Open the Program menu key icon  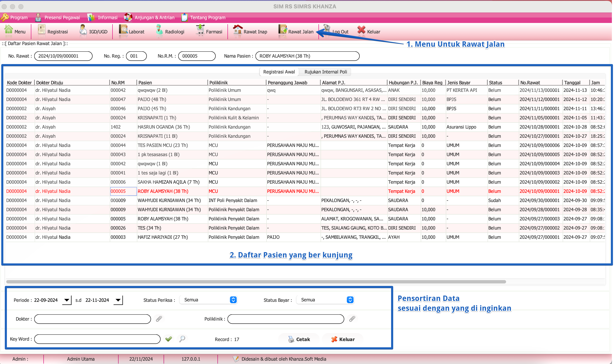[5, 17]
